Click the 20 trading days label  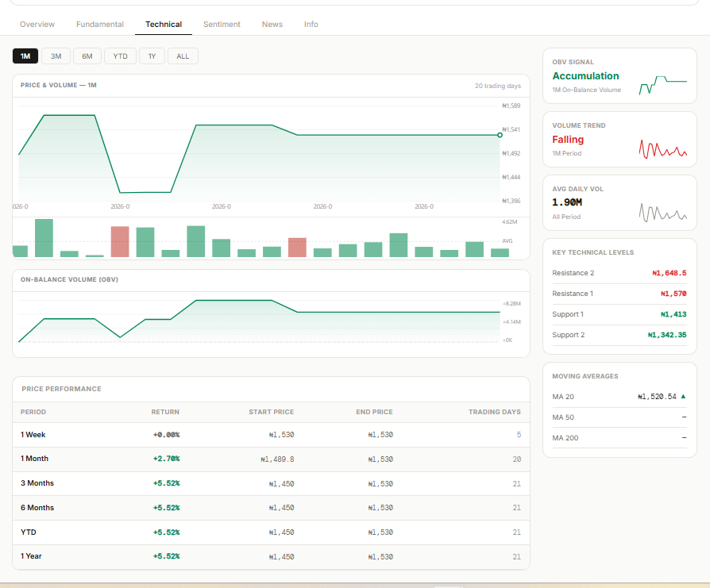pos(498,86)
